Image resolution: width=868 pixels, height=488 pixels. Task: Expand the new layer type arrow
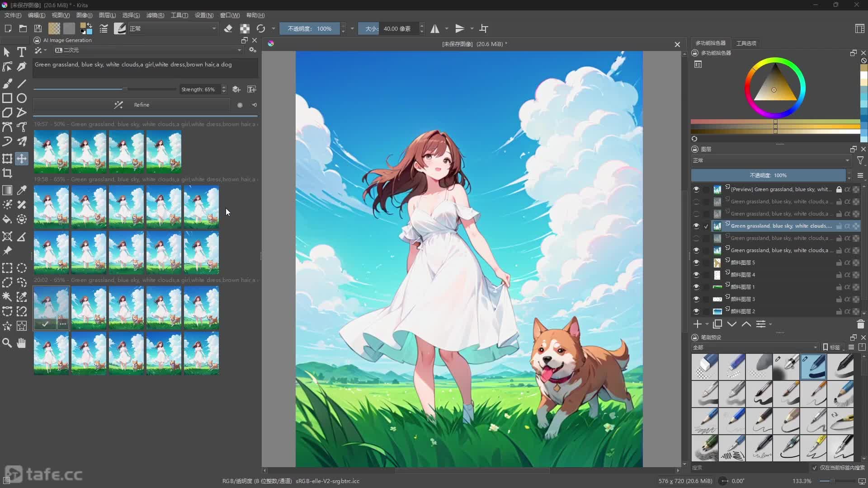(x=707, y=324)
